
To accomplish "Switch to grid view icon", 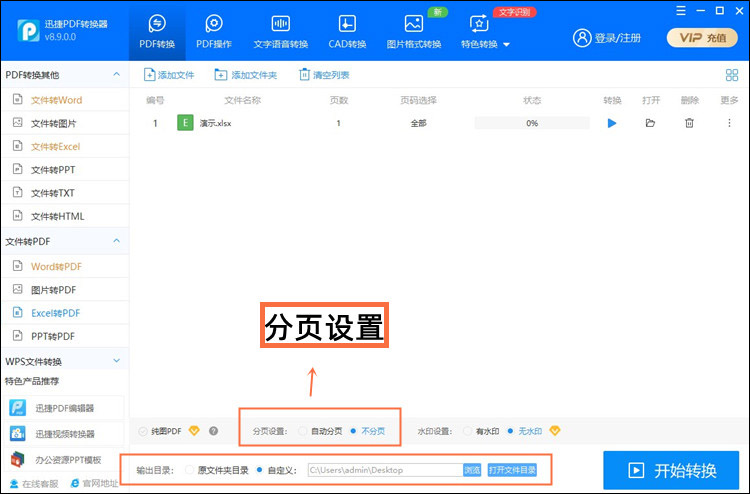I will 732,75.
